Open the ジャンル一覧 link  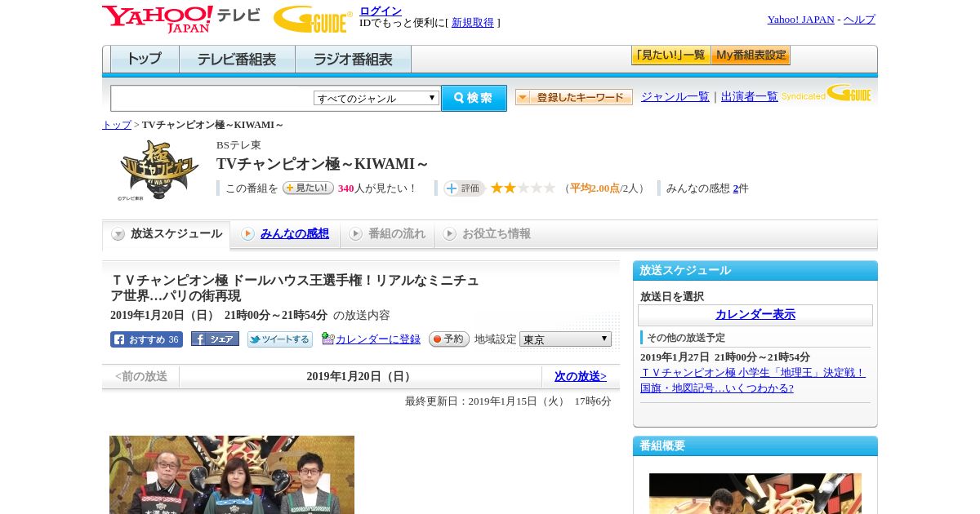675,97
